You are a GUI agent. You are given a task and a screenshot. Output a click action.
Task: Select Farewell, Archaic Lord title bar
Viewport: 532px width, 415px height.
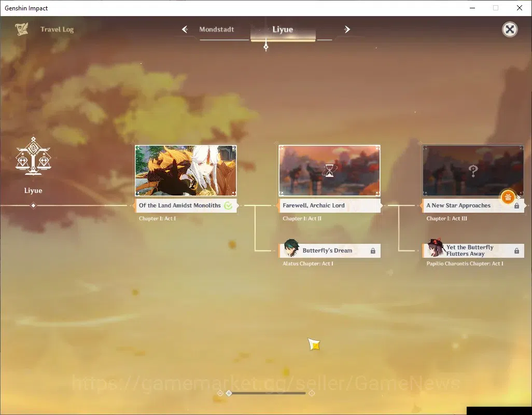click(329, 205)
